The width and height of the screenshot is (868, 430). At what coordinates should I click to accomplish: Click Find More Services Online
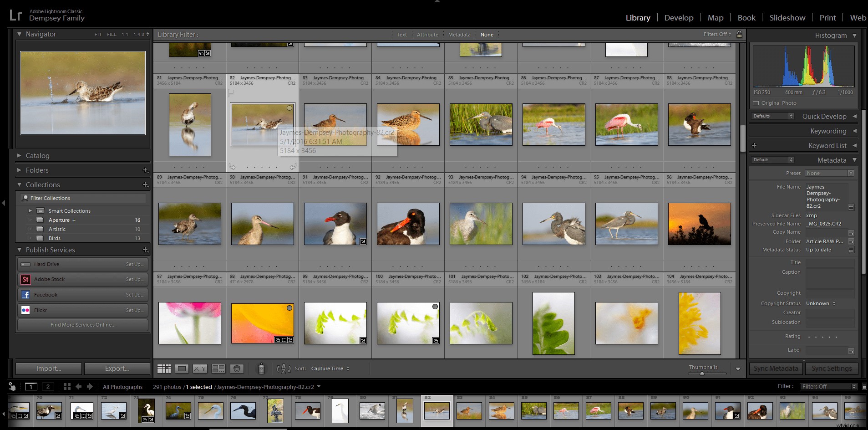coord(82,325)
